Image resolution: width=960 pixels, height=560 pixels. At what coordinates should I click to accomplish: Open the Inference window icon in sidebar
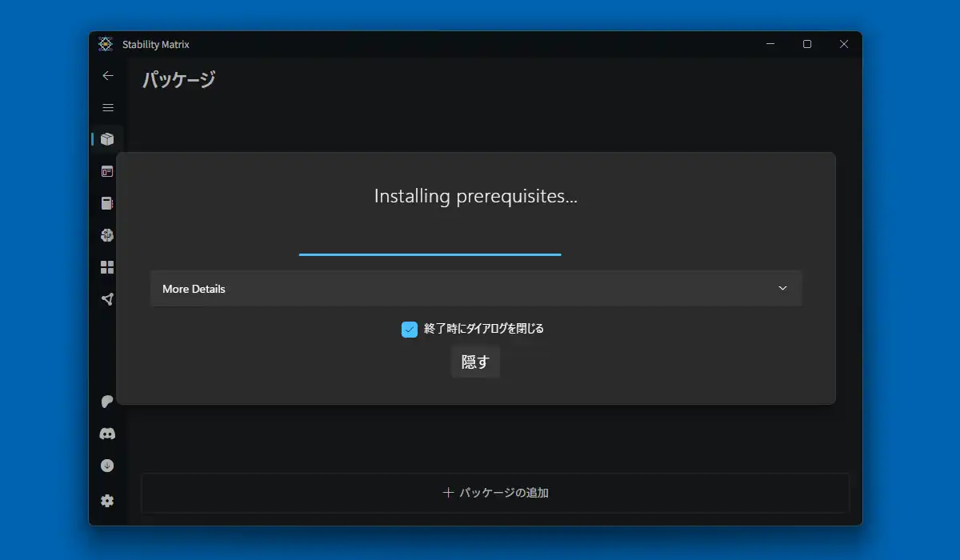(107, 171)
